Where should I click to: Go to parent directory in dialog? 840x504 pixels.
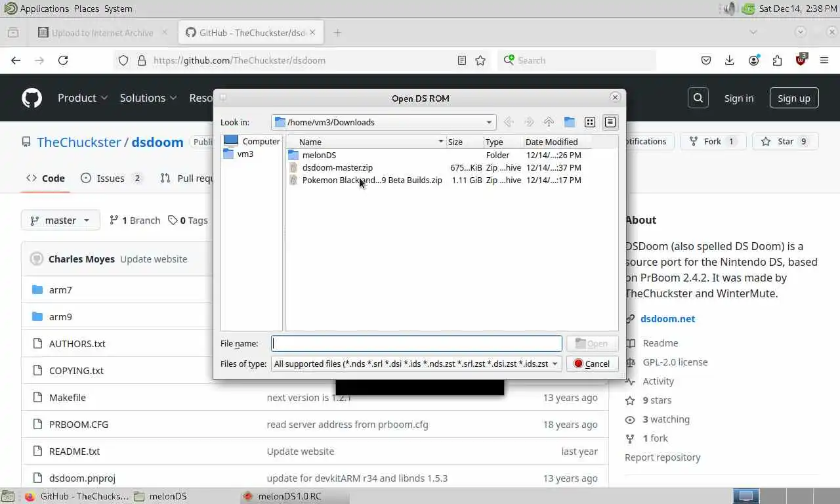[x=549, y=122]
